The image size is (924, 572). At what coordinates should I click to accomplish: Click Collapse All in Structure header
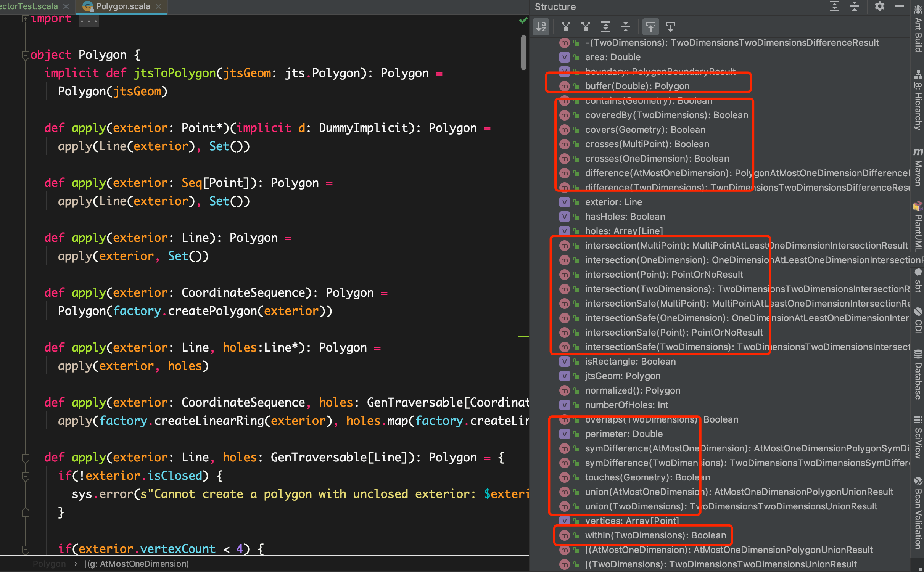854,6
